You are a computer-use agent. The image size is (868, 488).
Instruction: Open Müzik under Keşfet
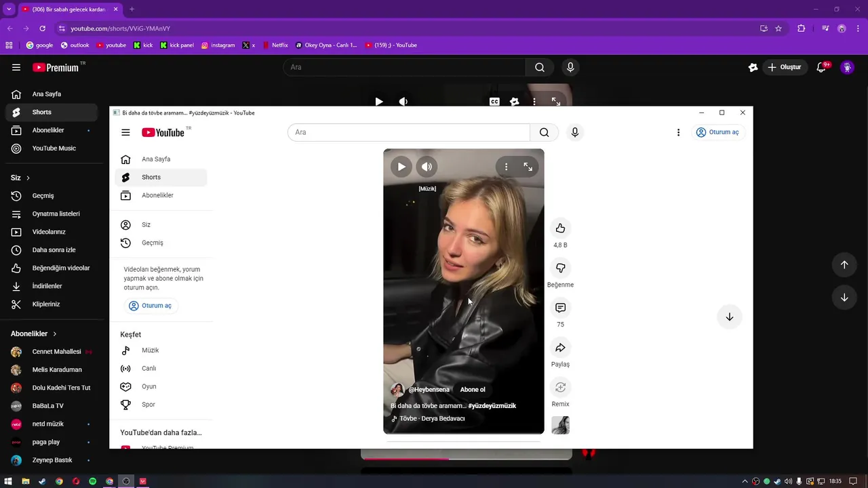point(161,350)
